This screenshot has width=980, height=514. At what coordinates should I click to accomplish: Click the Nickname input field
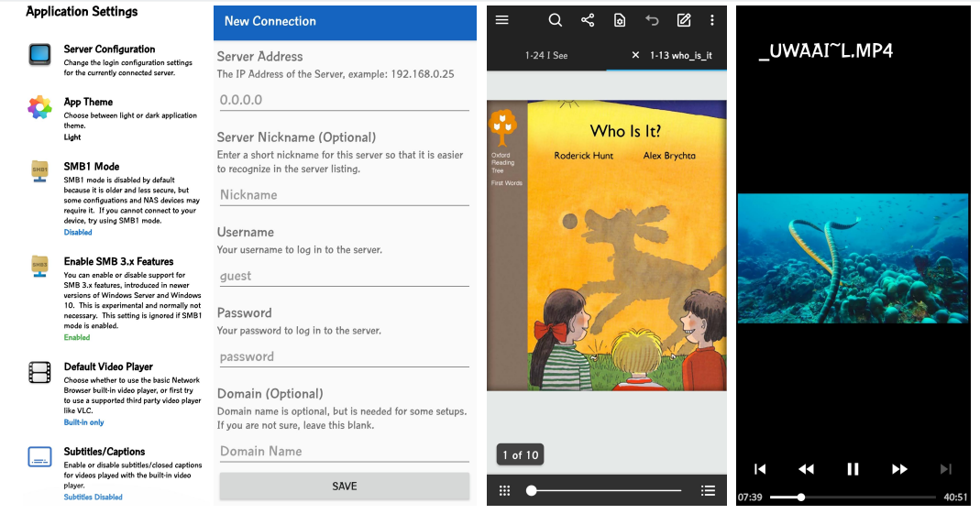[x=345, y=195]
